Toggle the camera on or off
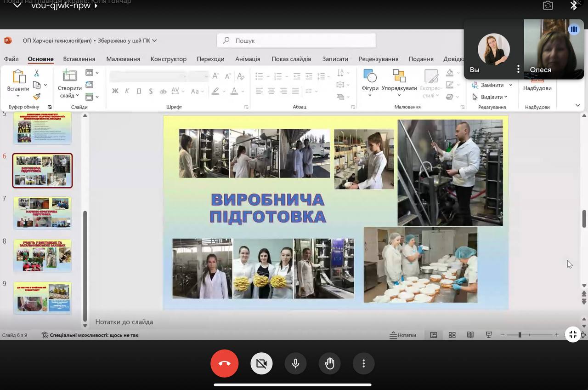The width and height of the screenshot is (588, 390). [261, 364]
